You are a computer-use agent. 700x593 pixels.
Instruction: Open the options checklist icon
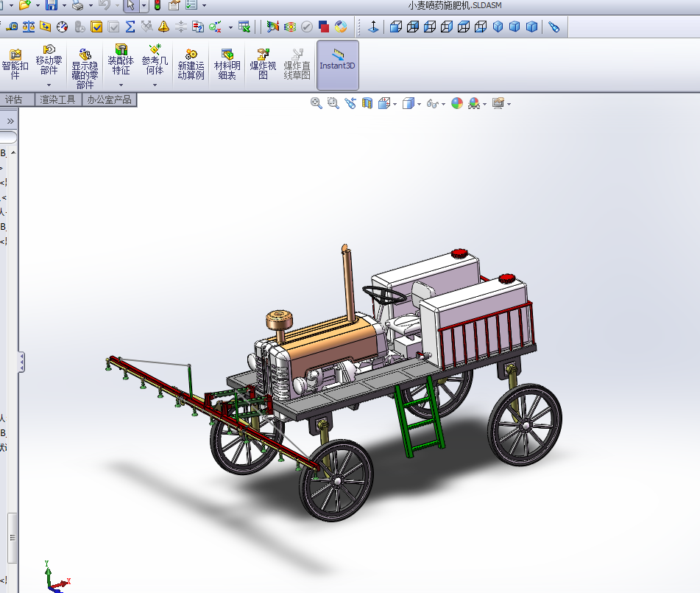(191, 5)
